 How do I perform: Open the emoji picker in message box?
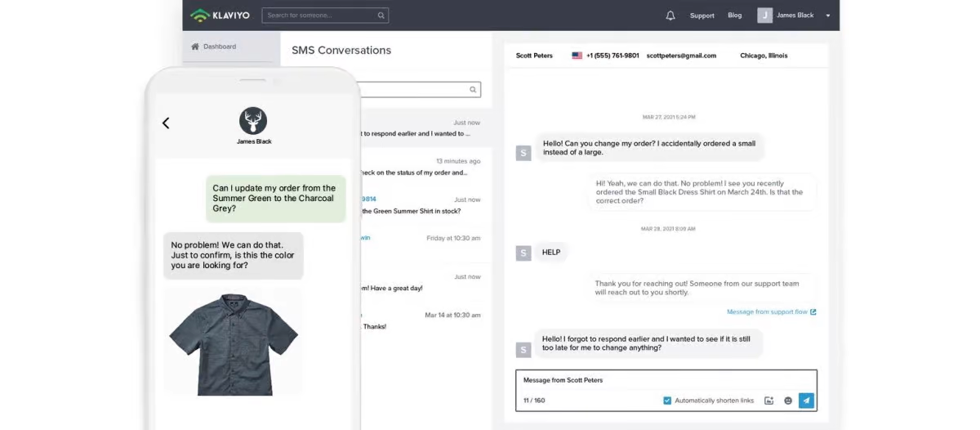click(x=788, y=401)
